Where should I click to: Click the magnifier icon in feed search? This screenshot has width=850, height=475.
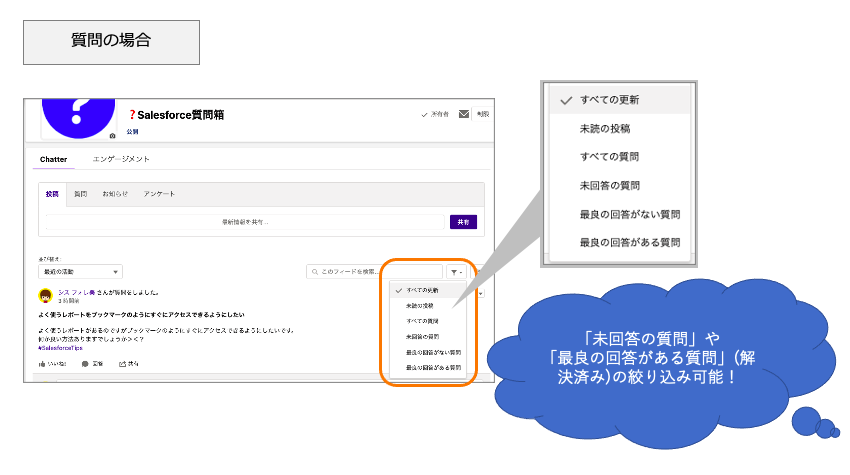click(315, 272)
